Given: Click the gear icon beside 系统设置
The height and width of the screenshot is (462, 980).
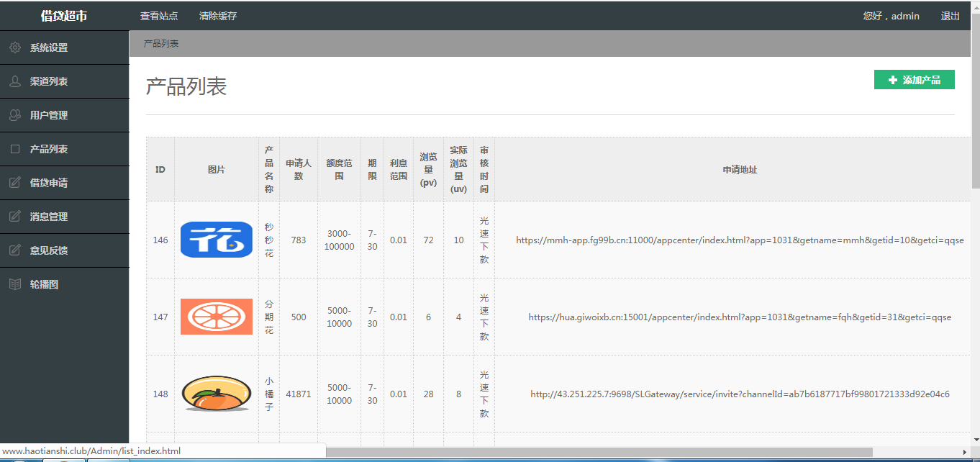Looking at the screenshot, I should pos(15,48).
